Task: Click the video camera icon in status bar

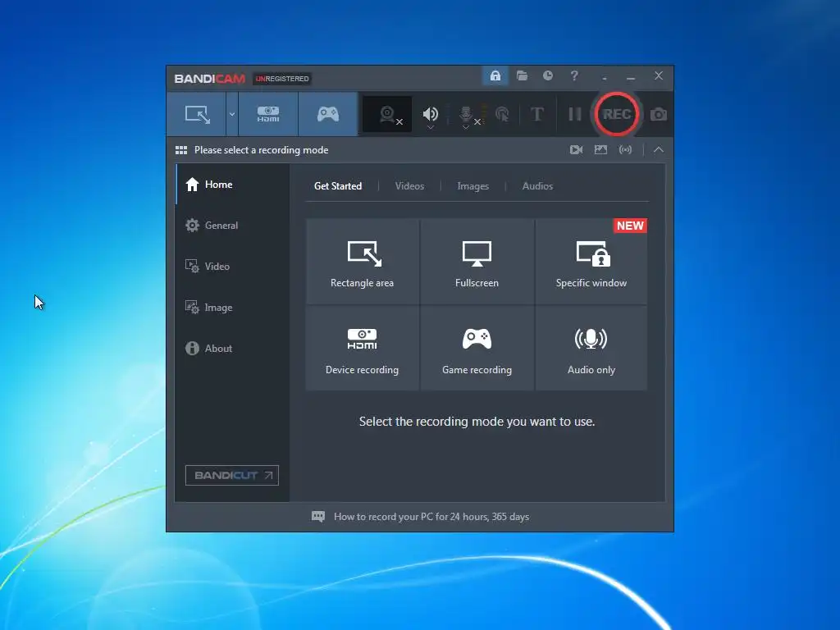Action: pos(576,150)
